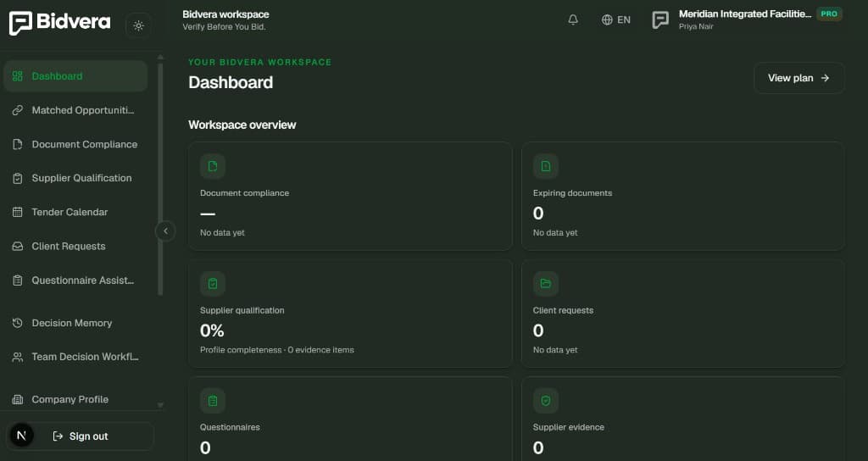Click the PRO plan badge
This screenshot has width=868, height=461.
(x=829, y=14)
